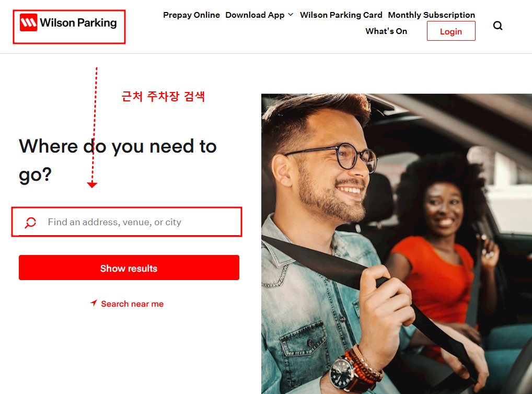Open site search via magnifier icon in header
This screenshot has height=394, width=532.
point(498,26)
